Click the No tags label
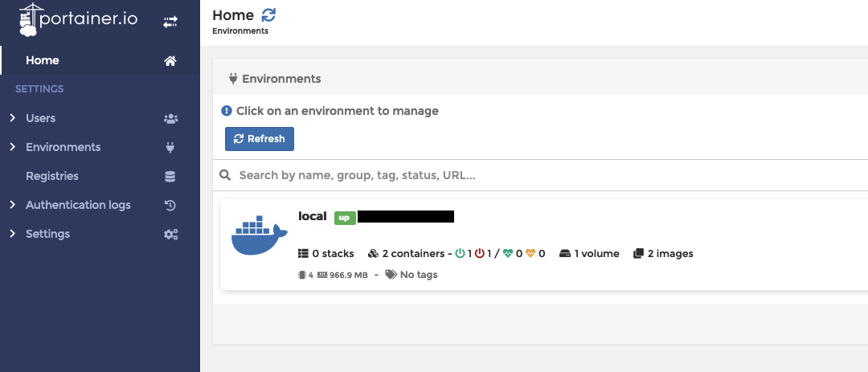 click(419, 275)
